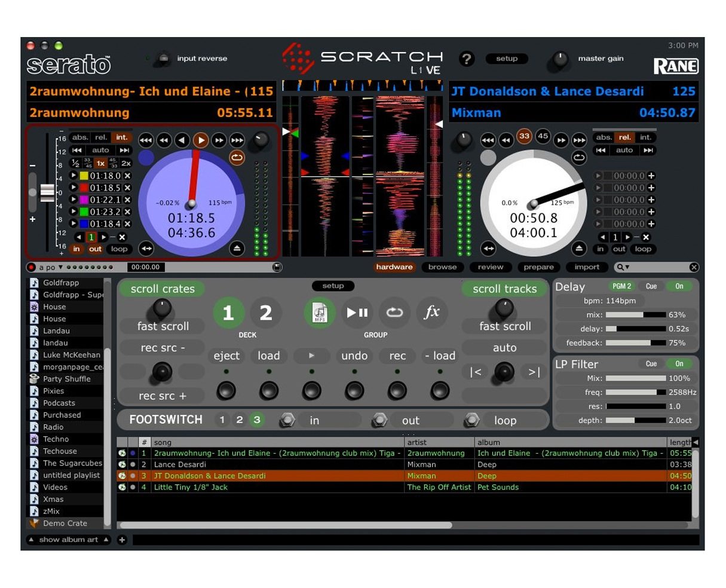The height and width of the screenshot is (588, 726).
Task: Eject the track from the left deck
Action: [237, 249]
